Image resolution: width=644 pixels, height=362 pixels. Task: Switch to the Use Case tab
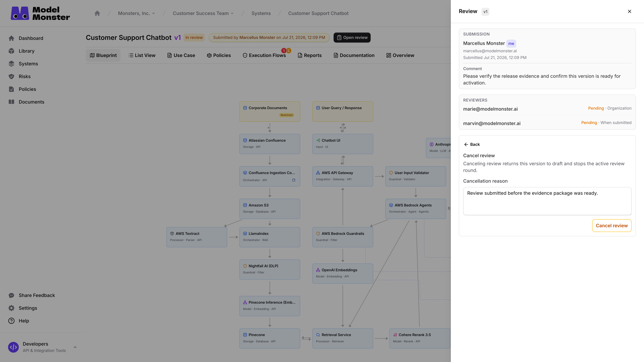pos(181,55)
